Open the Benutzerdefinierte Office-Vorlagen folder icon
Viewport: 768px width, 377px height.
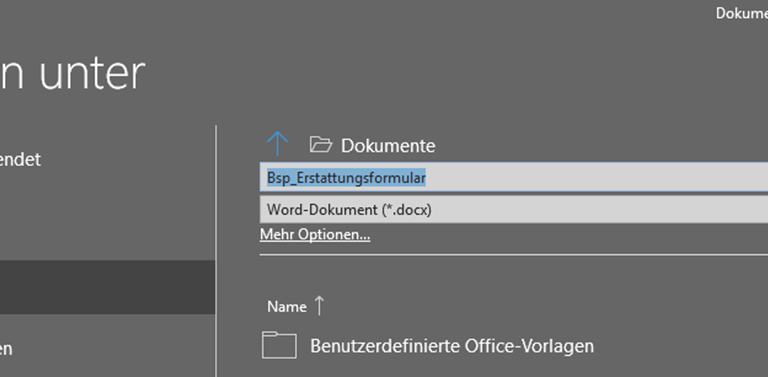tap(279, 345)
